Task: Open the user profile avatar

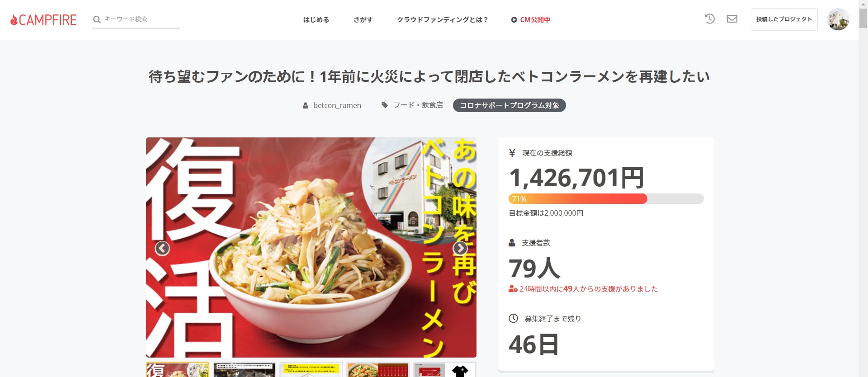Action: [x=838, y=19]
